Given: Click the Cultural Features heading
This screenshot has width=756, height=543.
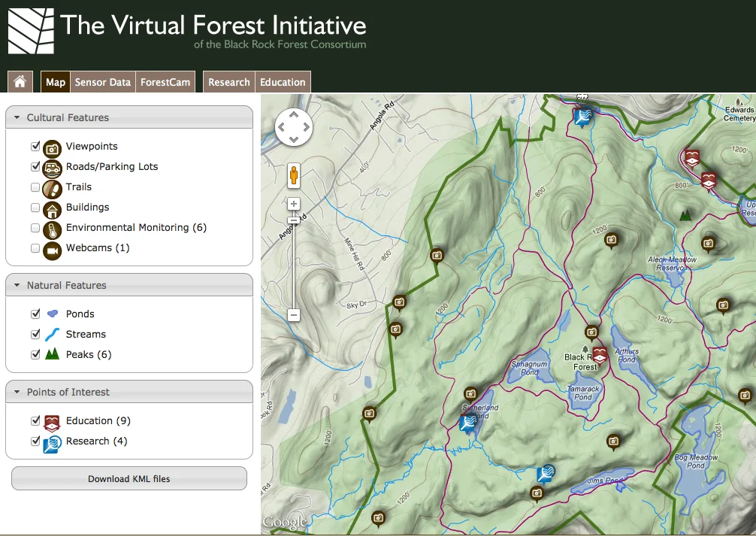Looking at the screenshot, I should (68, 117).
